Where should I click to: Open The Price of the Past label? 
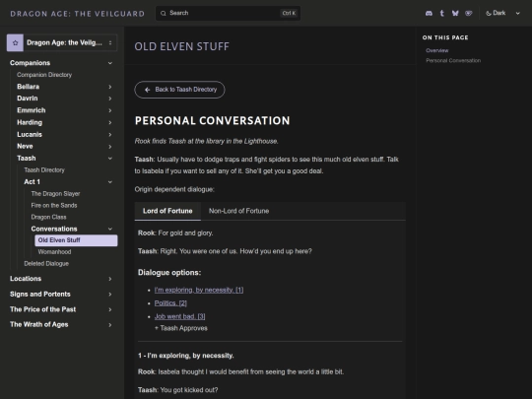pyautogui.click(x=42, y=309)
